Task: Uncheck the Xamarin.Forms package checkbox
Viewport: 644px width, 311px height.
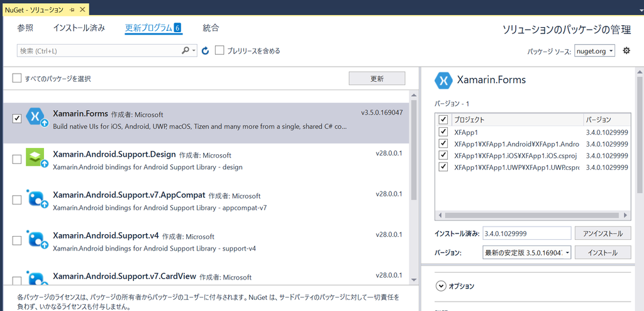Action: tap(17, 118)
